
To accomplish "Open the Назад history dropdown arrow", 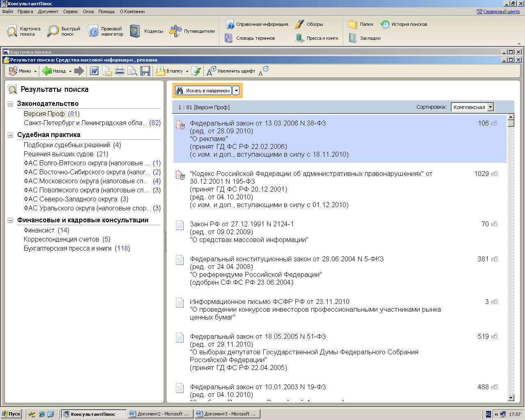I will point(70,71).
